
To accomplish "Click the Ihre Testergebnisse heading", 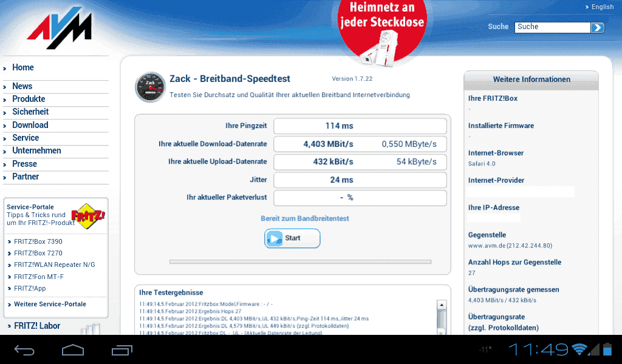I will (171, 292).
